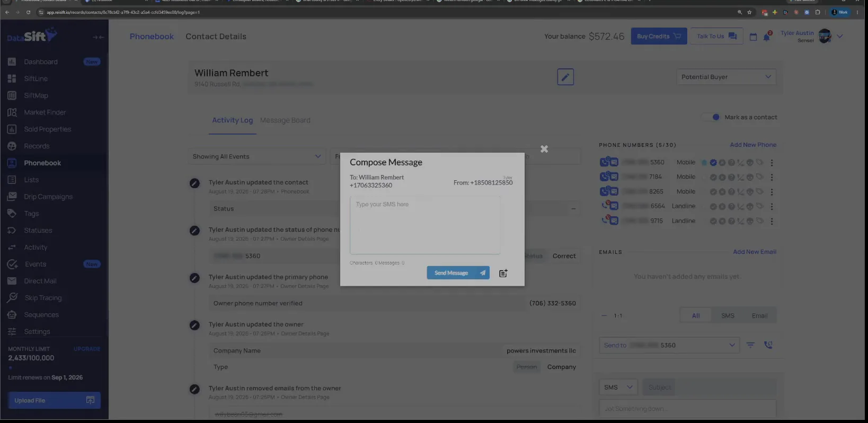Mark number 8265 as unknown question icon
The width and height of the screenshot is (868, 423).
click(x=731, y=192)
